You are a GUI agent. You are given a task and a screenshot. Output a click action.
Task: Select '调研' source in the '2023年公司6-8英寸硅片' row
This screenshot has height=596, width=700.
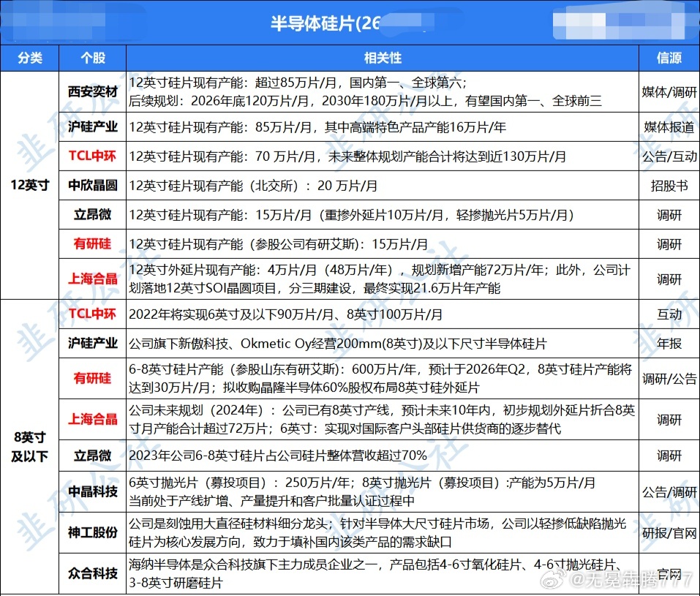pos(669,456)
